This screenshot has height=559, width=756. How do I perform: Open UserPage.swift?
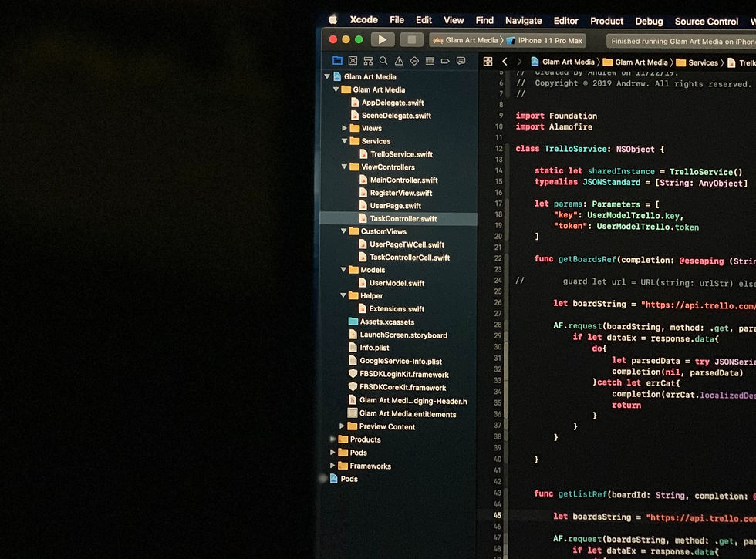pyautogui.click(x=390, y=205)
